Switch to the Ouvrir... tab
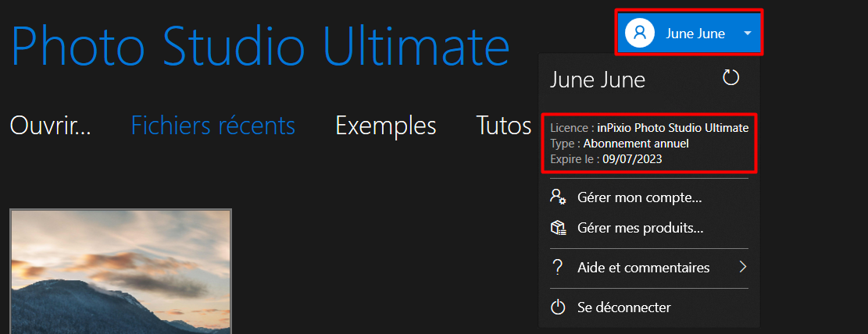 pos(50,126)
